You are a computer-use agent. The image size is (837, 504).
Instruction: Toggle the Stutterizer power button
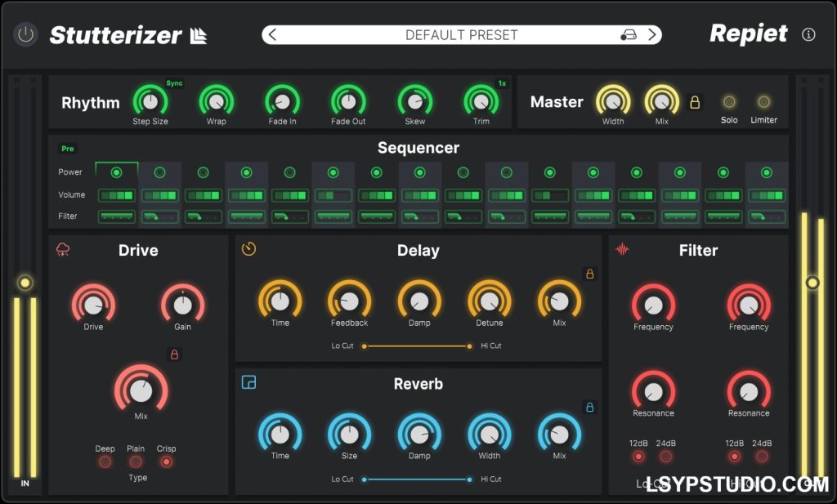[25, 35]
